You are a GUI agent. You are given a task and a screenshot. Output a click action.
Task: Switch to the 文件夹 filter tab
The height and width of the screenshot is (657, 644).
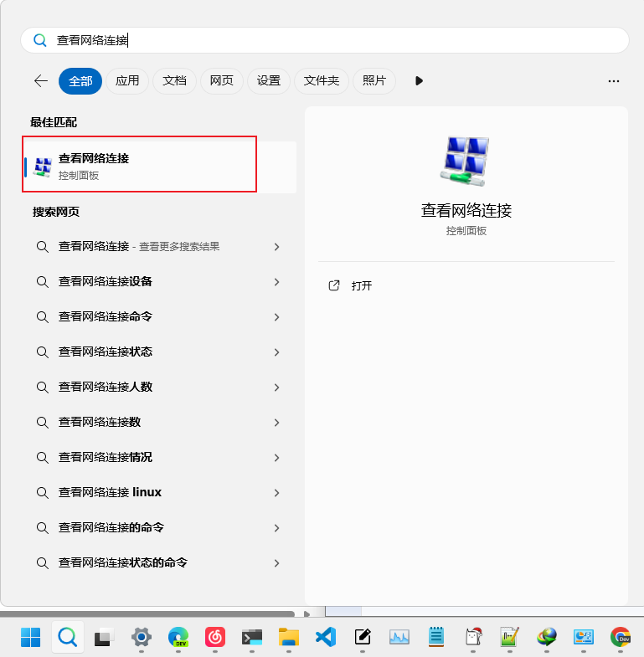[321, 81]
